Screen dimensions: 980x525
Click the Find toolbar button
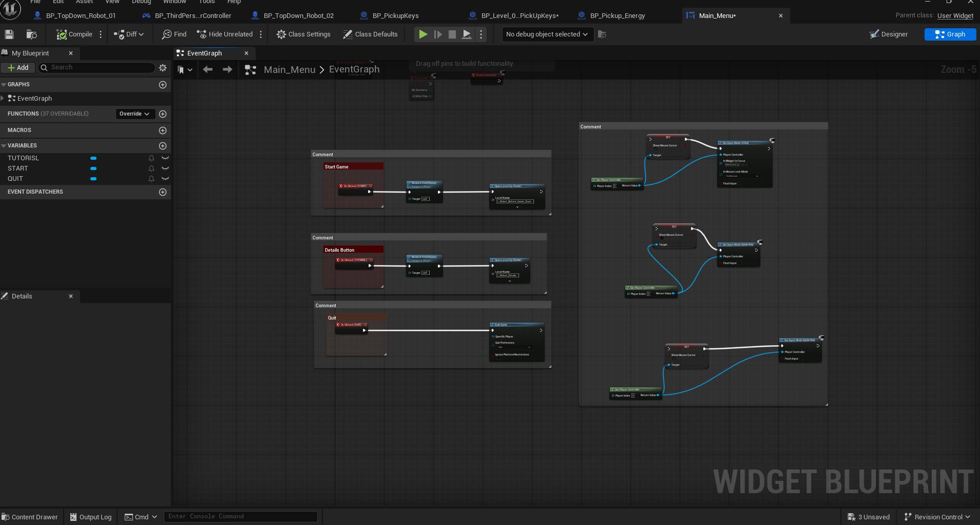point(174,34)
